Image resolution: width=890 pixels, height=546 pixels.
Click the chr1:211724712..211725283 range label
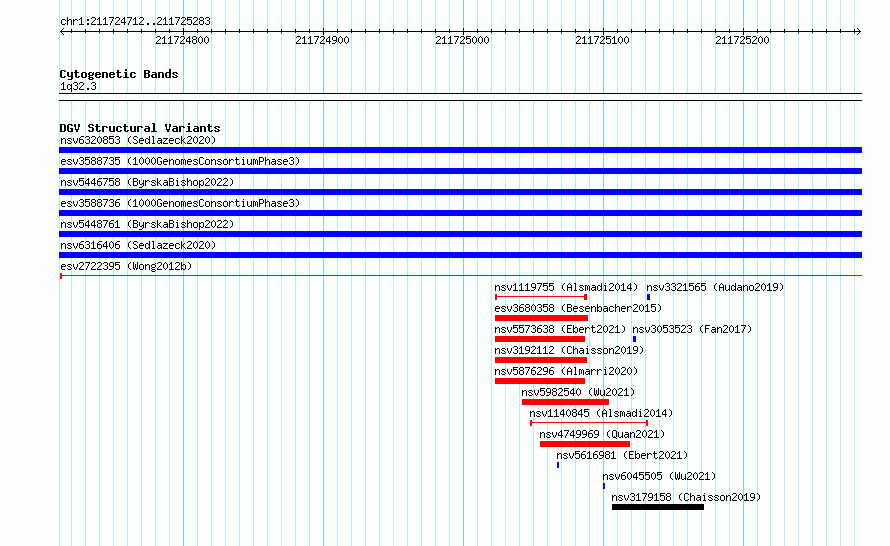[135, 22]
